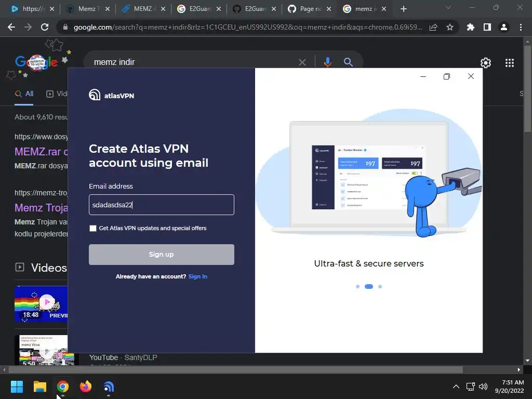Start voice search with the microphone

click(x=327, y=62)
